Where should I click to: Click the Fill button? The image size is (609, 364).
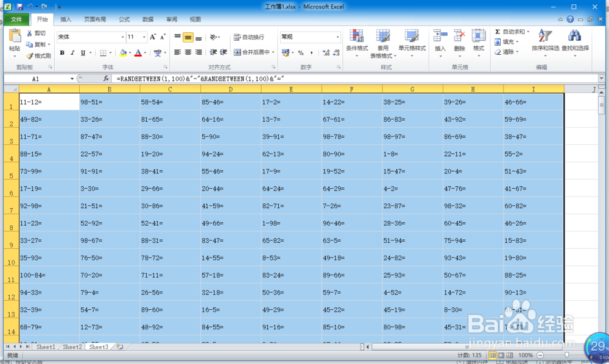tap(505, 42)
